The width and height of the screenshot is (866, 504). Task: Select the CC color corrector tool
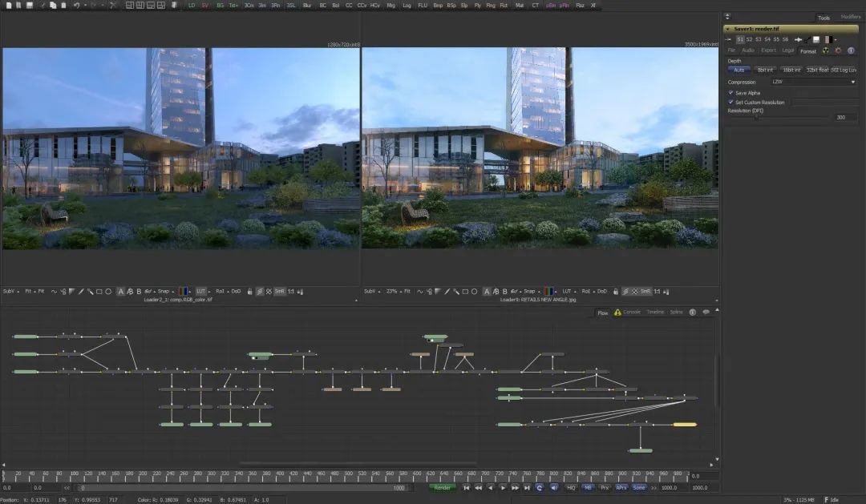pyautogui.click(x=349, y=5)
